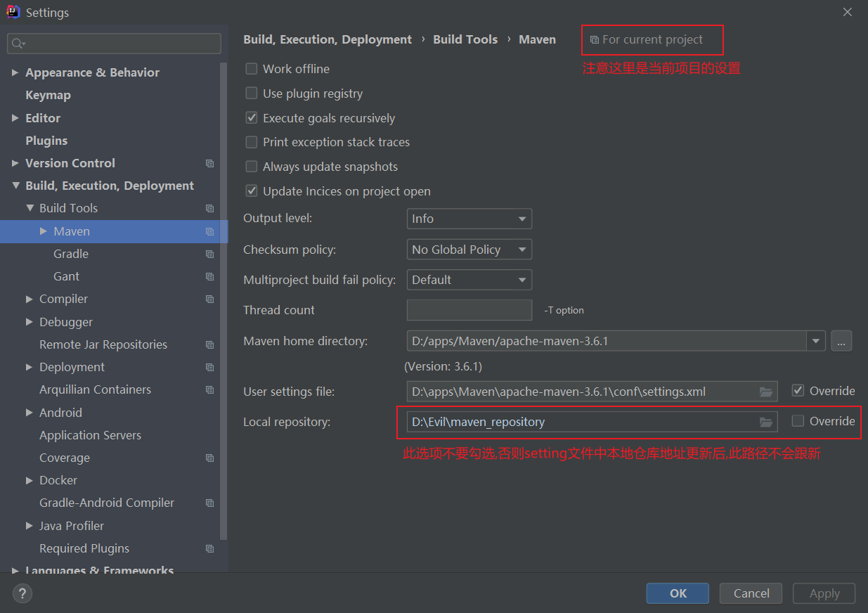Click the folder icon beside User settings file

click(766, 391)
